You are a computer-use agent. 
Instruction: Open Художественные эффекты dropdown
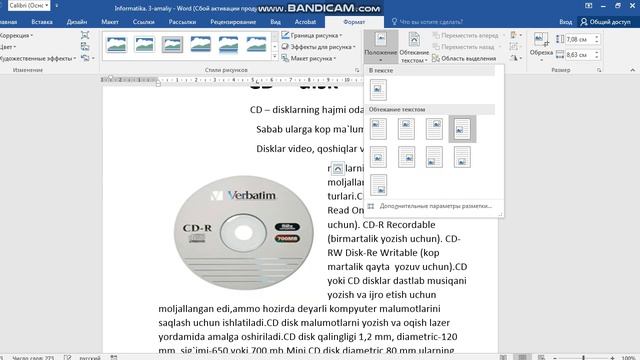point(38,58)
